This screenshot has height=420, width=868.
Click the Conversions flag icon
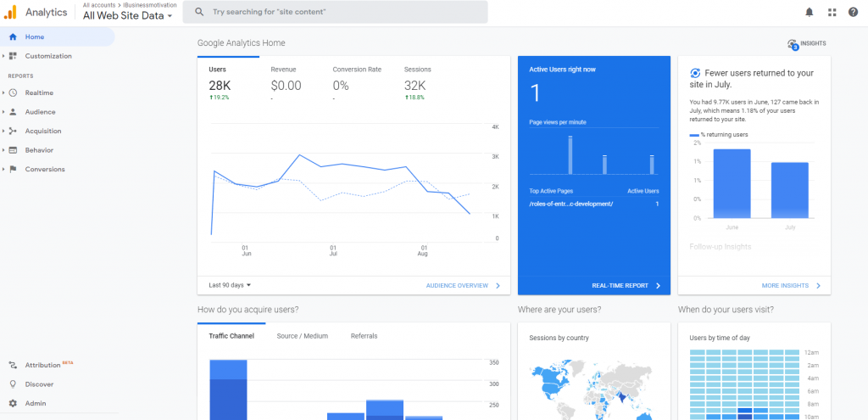point(14,170)
